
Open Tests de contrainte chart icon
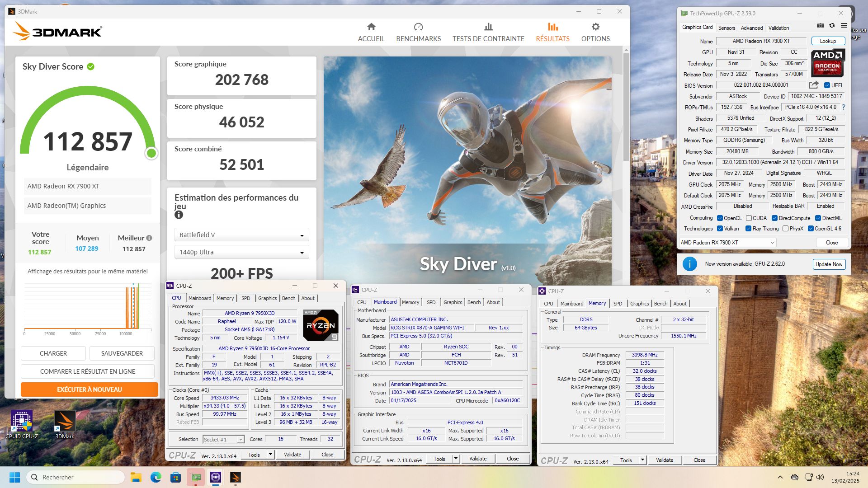tap(488, 27)
